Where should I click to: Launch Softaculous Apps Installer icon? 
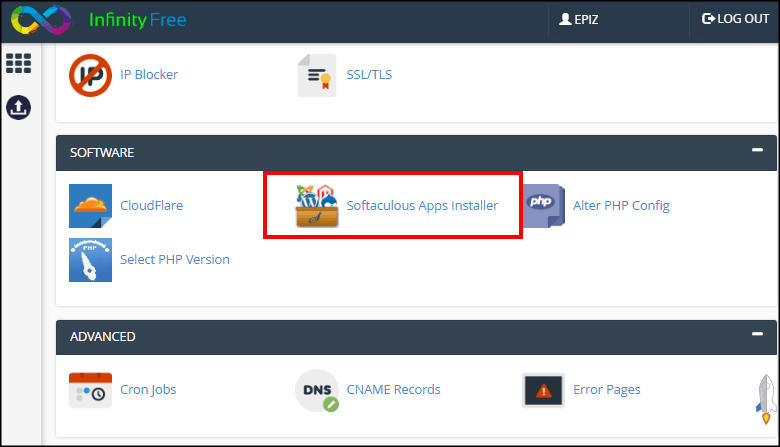click(317, 206)
